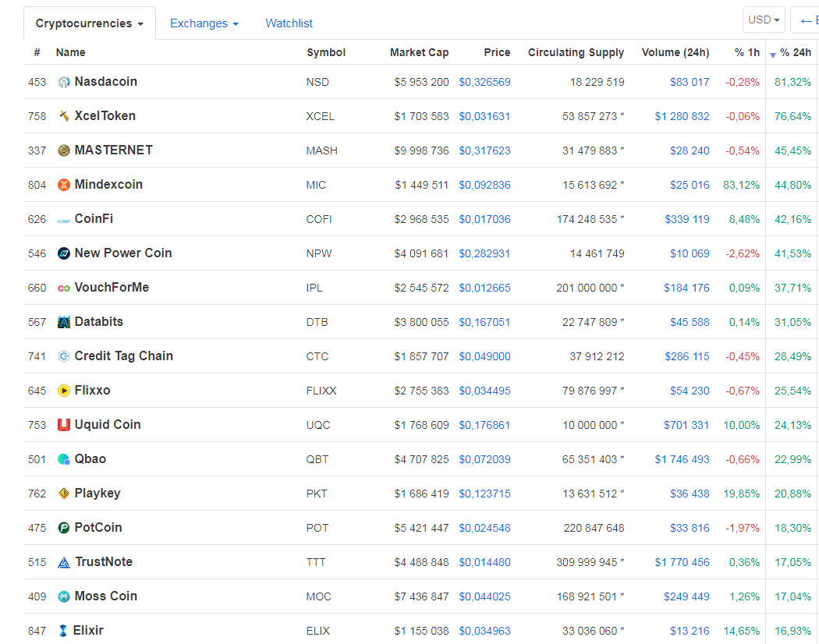819x644 pixels.
Task: Click the PotCoin rank 475 cell
Action: 37,528
